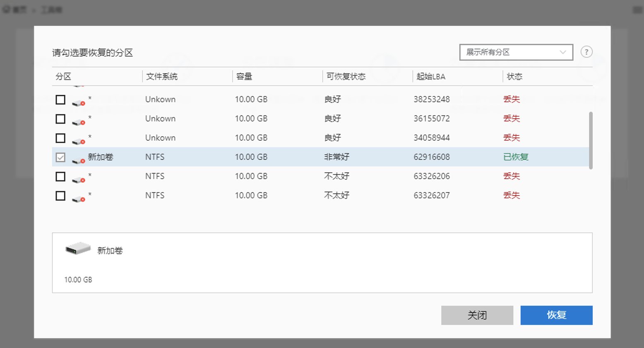Open the 展示所有分区 dropdown
This screenshot has height=348, width=644.
coord(516,52)
